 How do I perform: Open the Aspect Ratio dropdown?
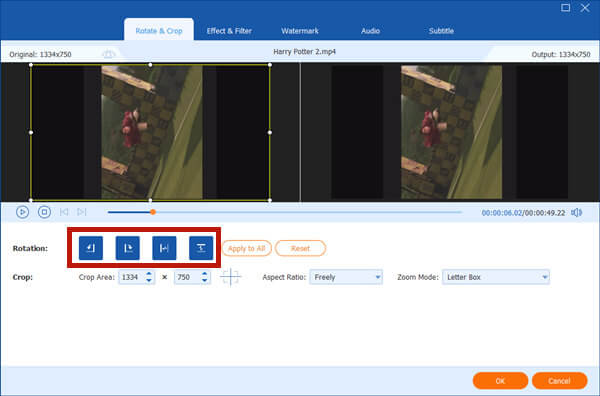346,277
